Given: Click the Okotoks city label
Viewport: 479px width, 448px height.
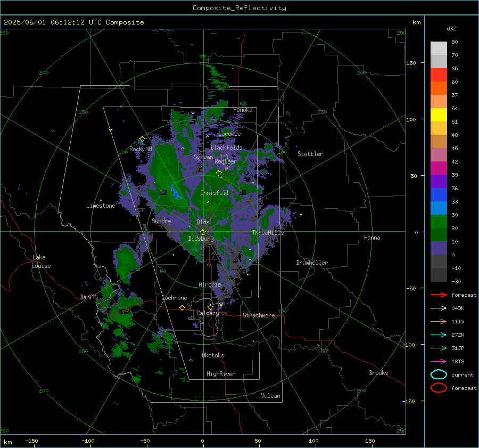Looking at the screenshot, I should pyautogui.click(x=213, y=355).
